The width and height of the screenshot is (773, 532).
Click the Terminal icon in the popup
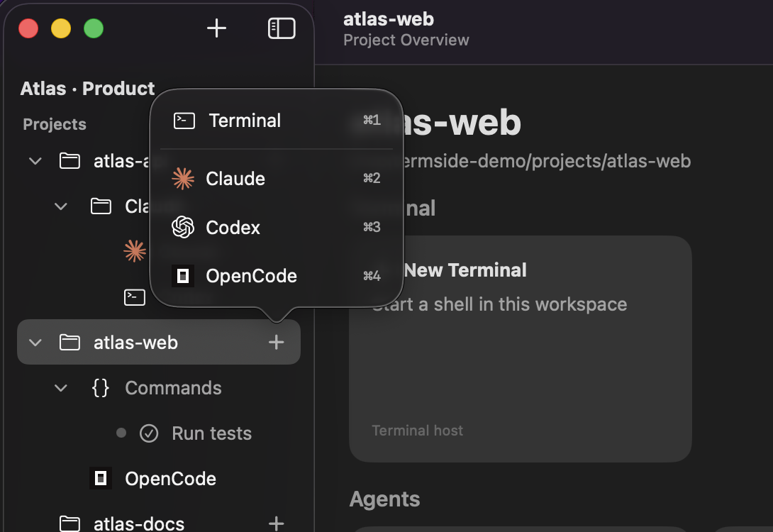coord(184,121)
